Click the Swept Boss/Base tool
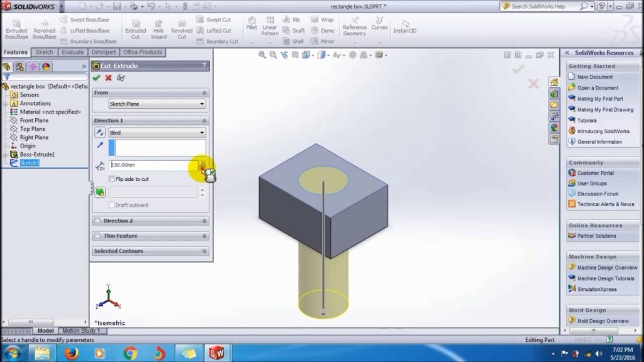644x362 pixels. 85,19
